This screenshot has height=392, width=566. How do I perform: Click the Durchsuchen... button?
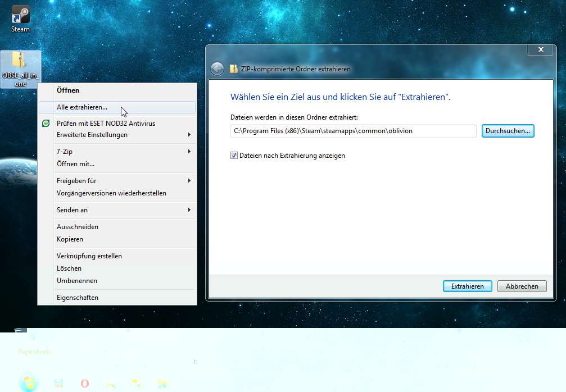508,131
